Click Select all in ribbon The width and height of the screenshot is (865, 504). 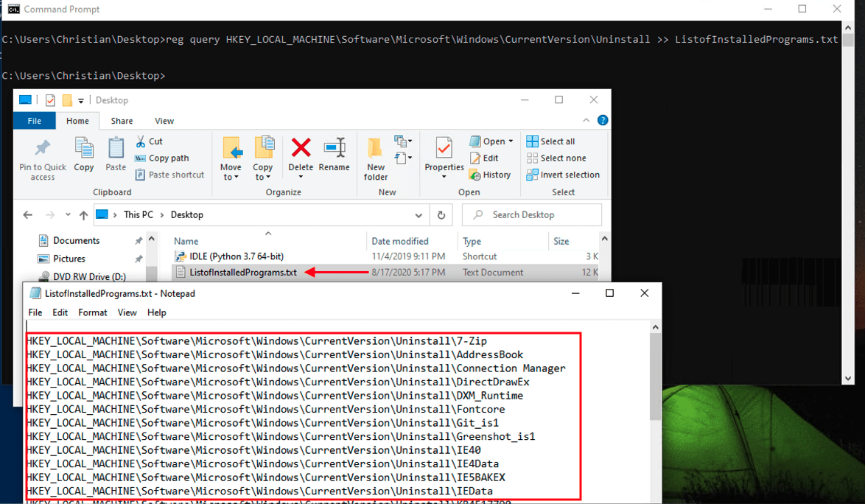550,141
